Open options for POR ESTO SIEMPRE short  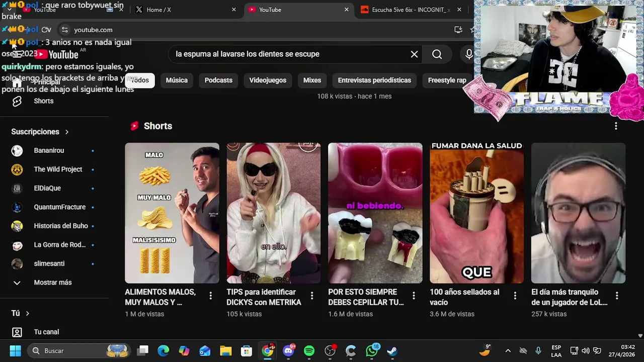pyautogui.click(x=414, y=296)
